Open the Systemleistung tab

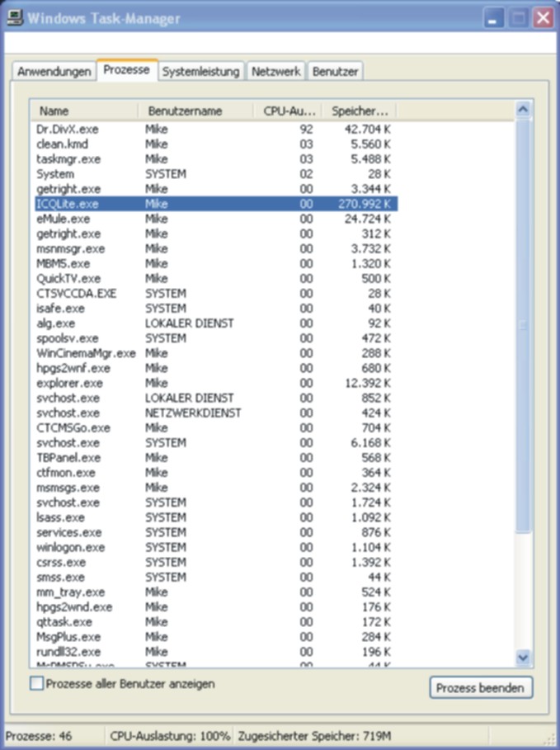[201, 71]
